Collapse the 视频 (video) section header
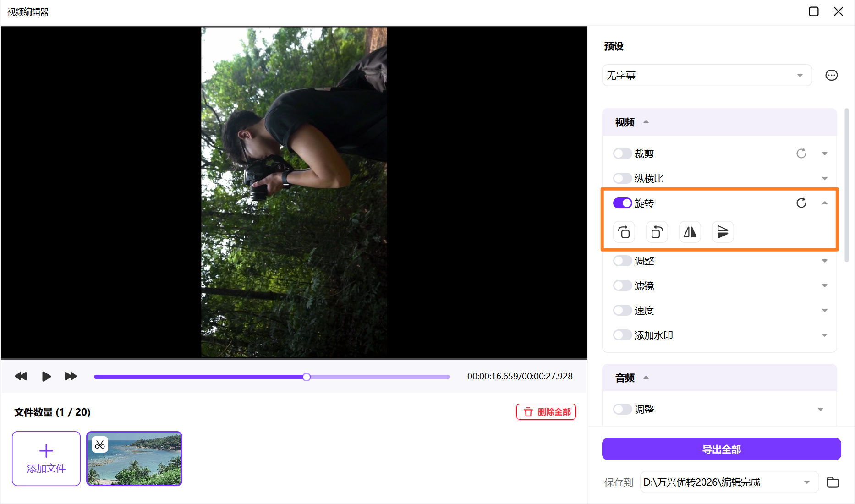This screenshot has height=504, width=855. click(647, 122)
